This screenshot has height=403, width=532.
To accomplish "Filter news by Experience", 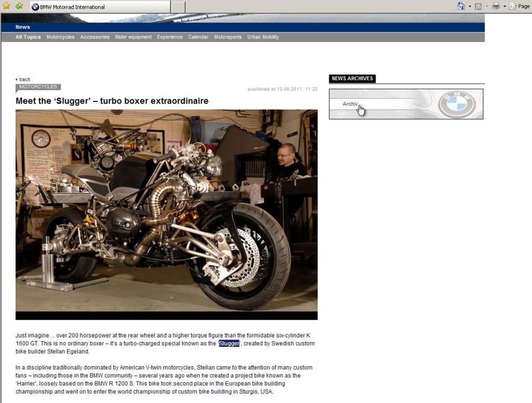I will click(x=170, y=37).
